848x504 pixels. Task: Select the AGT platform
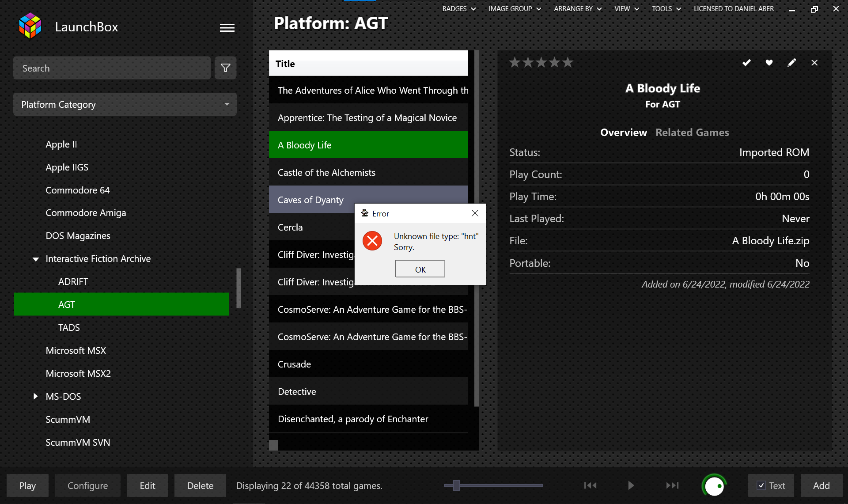coord(121,304)
